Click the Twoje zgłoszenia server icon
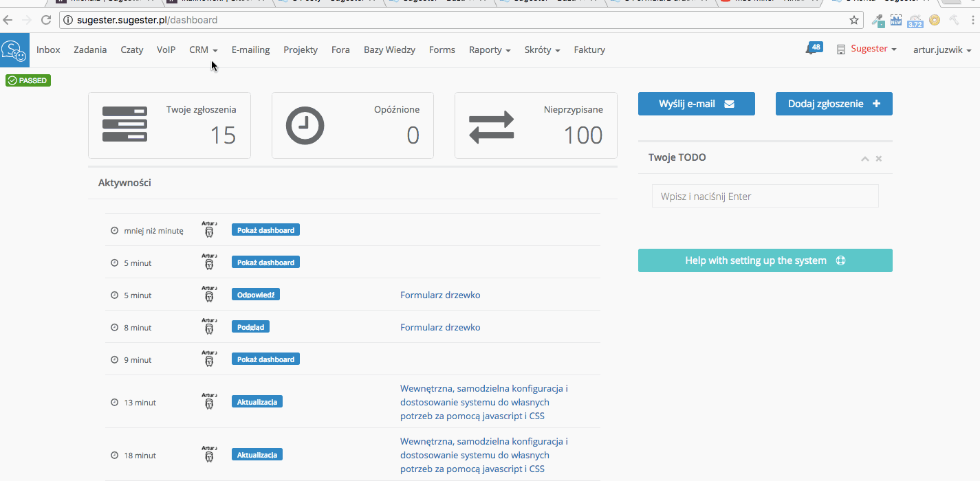Viewport: 980px width, 481px height. 124,124
